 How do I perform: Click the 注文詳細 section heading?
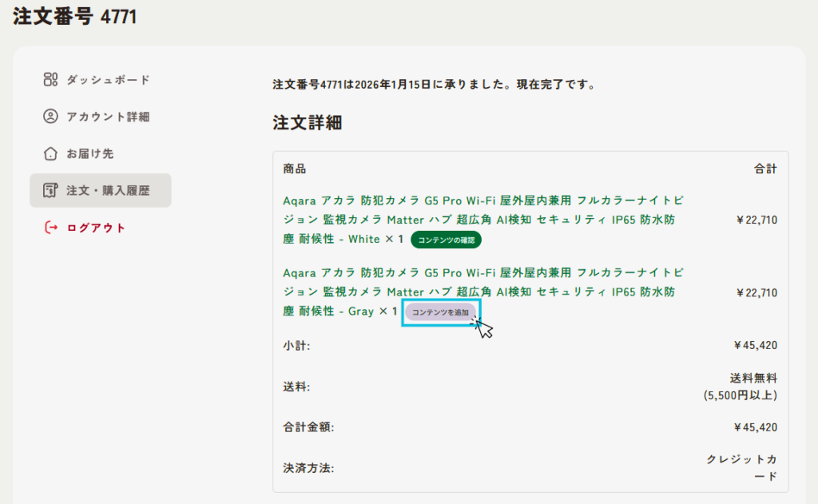tap(307, 123)
